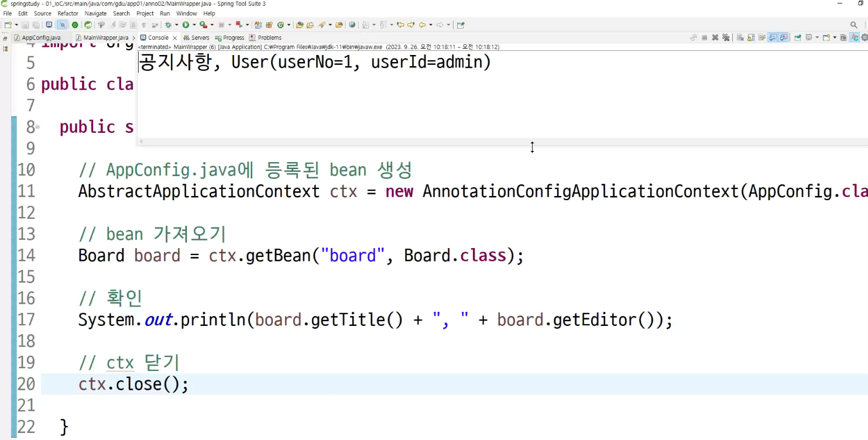Image resolution: width=868 pixels, height=440 pixels.
Task: Click the System.out.println statement on line 17
Action: tap(375, 320)
